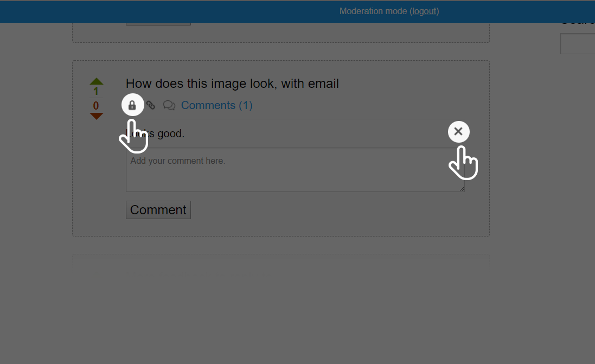Delete the comment with the X icon
Image resolution: width=595 pixels, height=364 pixels.
coord(458,131)
